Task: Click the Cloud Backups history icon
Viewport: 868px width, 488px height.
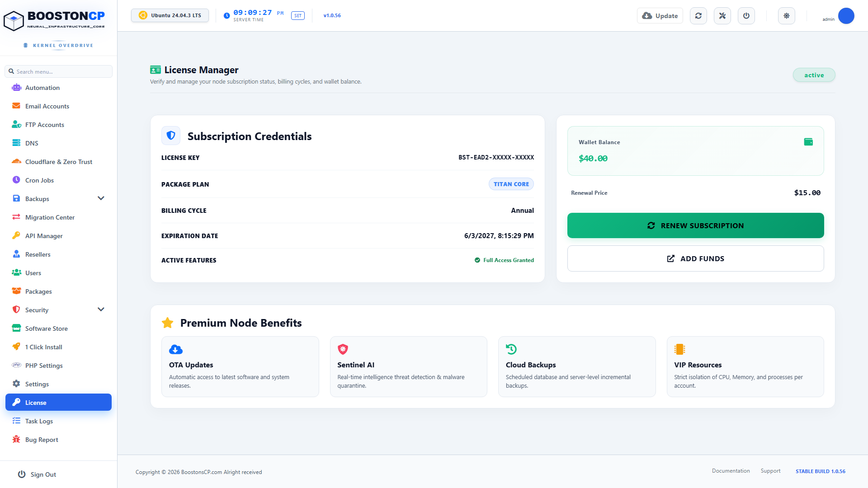Action: click(x=511, y=349)
